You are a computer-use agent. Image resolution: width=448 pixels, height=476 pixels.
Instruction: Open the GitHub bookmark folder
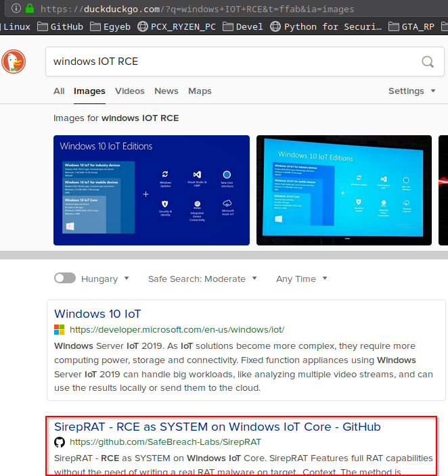(61, 27)
